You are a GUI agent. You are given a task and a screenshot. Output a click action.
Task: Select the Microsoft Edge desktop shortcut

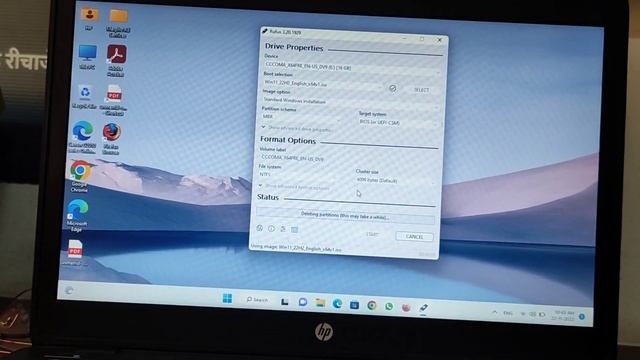click(x=77, y=215)
